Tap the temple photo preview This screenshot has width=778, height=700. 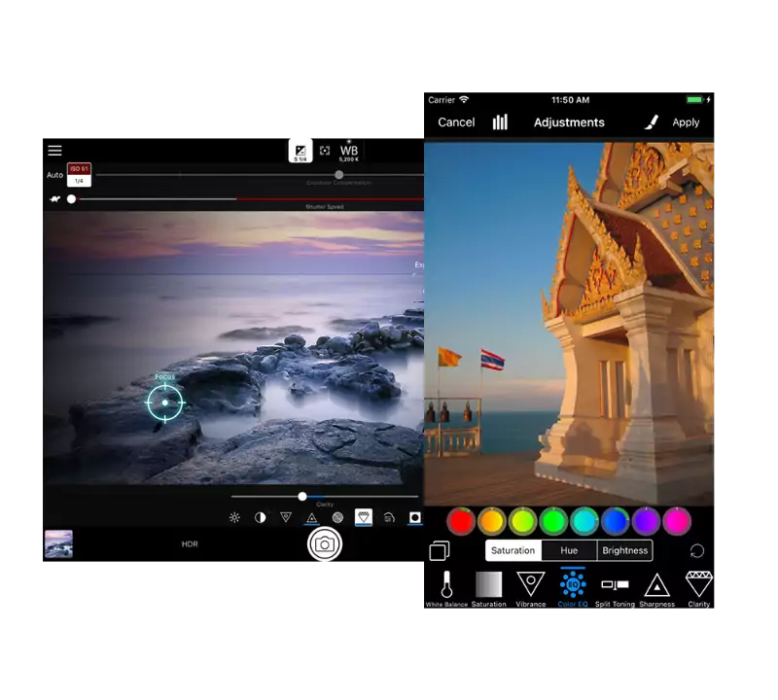coord(569,325)
